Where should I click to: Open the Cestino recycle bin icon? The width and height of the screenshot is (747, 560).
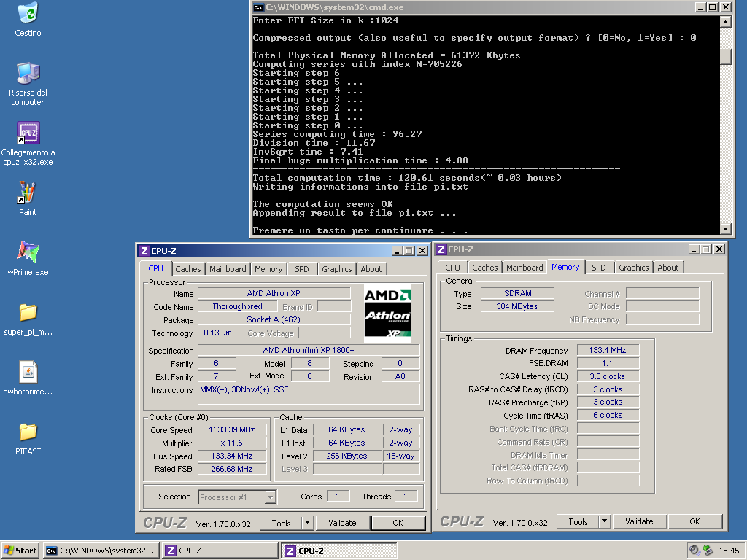28,13
